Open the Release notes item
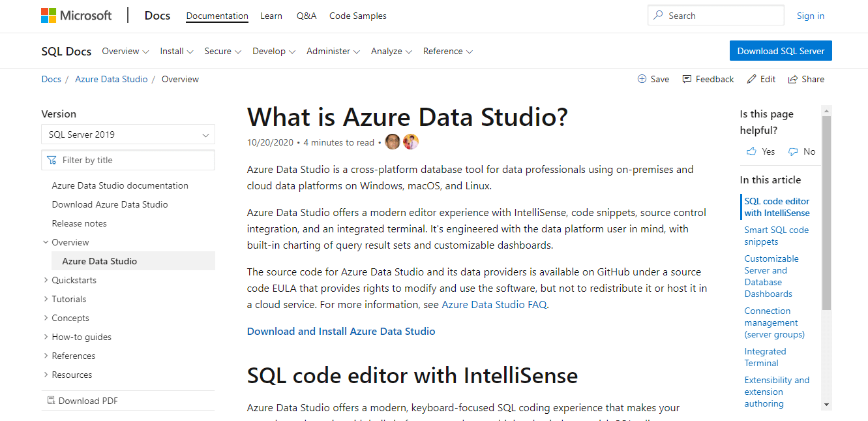This screenshot has width=868, height=421. pyautogui.click(x=80, y=223)
